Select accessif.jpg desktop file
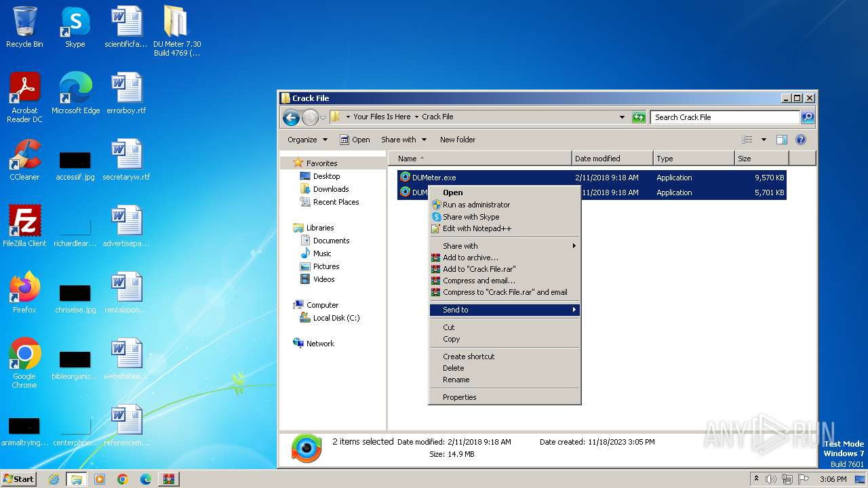 pos(75,166)
